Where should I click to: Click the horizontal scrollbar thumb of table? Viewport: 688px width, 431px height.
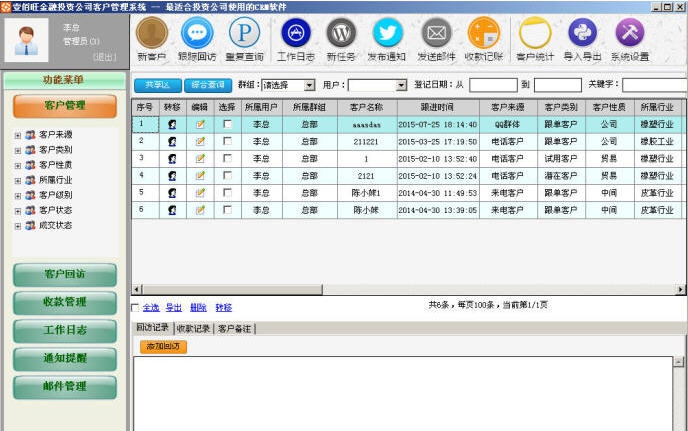click(233, 289)
